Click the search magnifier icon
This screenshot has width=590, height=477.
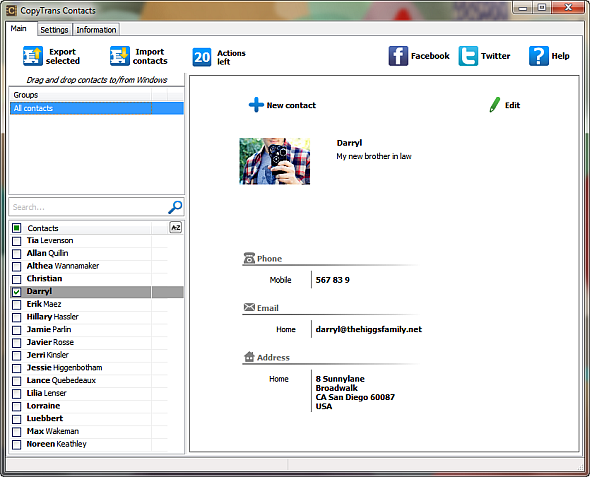pyautogui.click(x=175, y=207)
